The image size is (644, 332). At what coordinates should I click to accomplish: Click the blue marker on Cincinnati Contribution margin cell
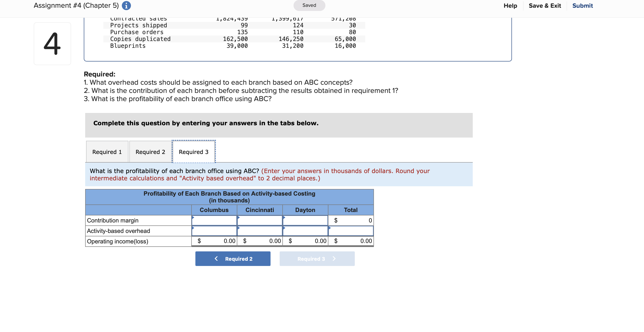238,218
